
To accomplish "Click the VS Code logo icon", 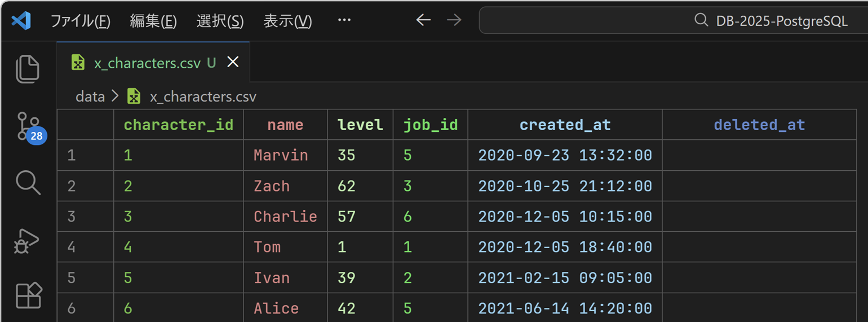I will (x=21, y=21).
